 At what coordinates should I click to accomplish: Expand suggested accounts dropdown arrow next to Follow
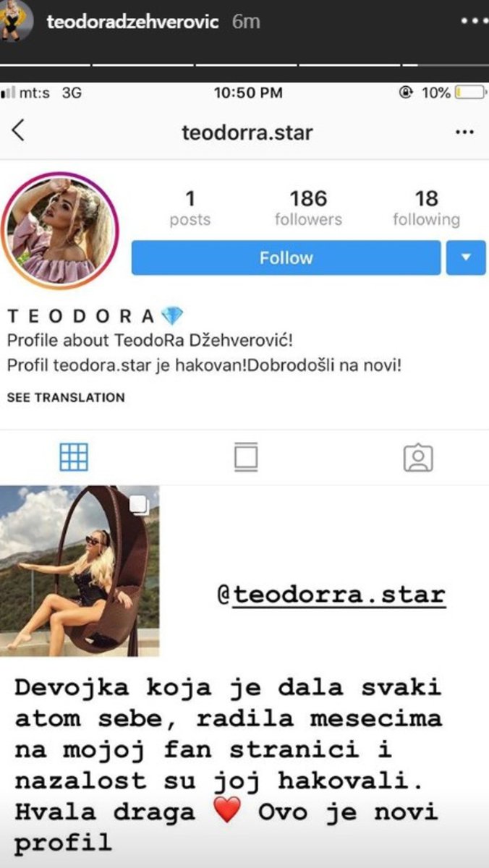(x=466, y=258)
